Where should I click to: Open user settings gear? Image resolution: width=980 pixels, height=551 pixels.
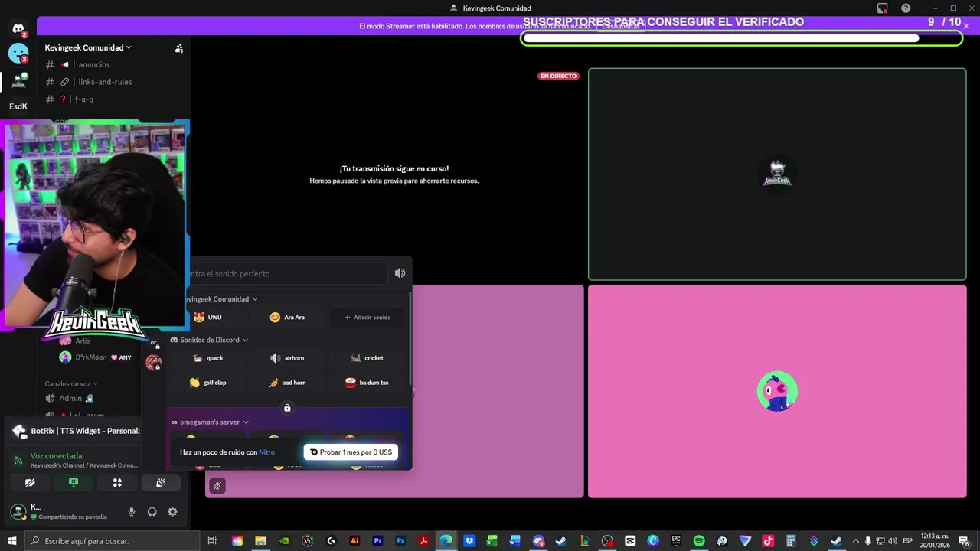click(x=172, y=512)
